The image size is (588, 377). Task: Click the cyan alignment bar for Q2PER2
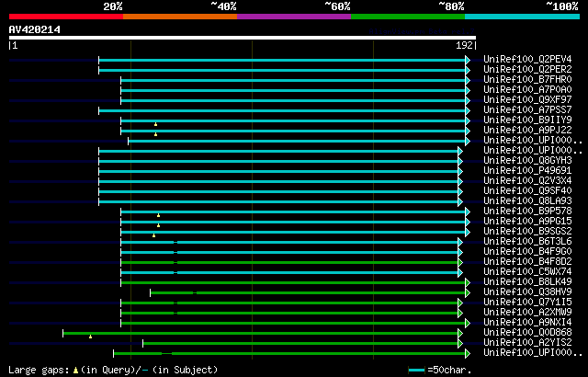[282, 70]
